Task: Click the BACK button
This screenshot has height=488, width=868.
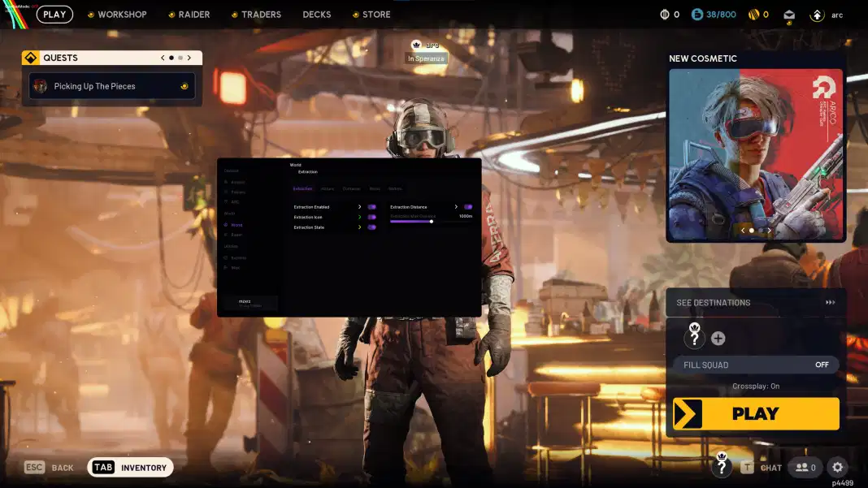Action: 63,468
